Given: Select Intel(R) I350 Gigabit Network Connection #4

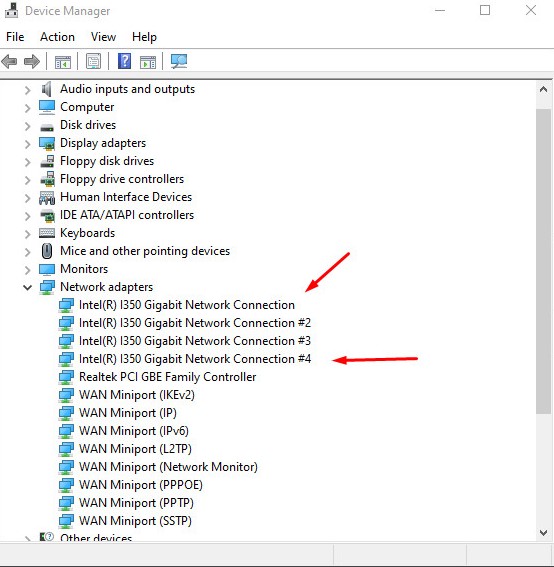Looking at the screenshot, I should (x=195, y=359).
